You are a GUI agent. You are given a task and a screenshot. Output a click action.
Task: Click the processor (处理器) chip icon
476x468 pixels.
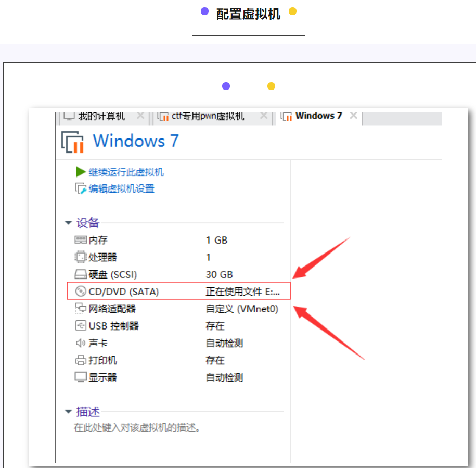[81, 257]
